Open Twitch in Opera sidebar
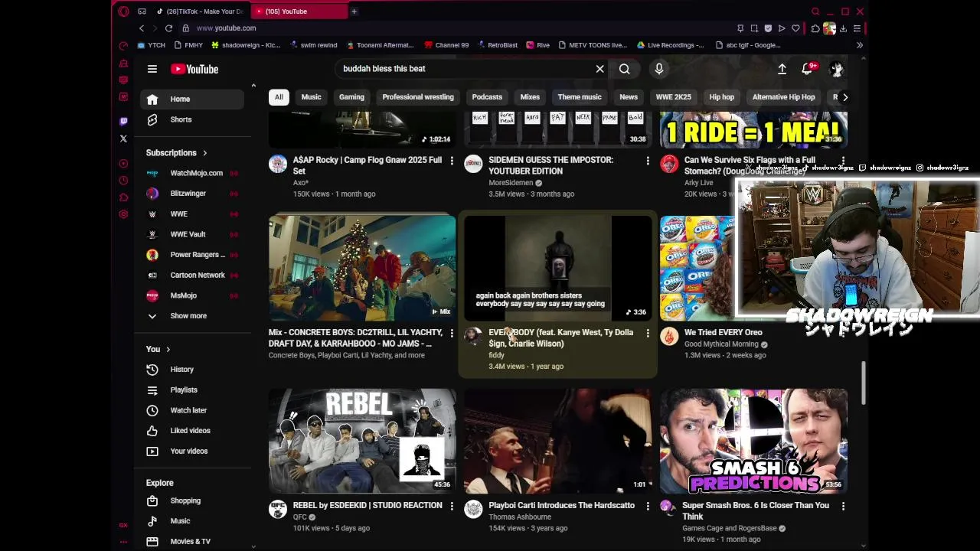The height and width of the screenshot is (551, 980). point(123,121)
